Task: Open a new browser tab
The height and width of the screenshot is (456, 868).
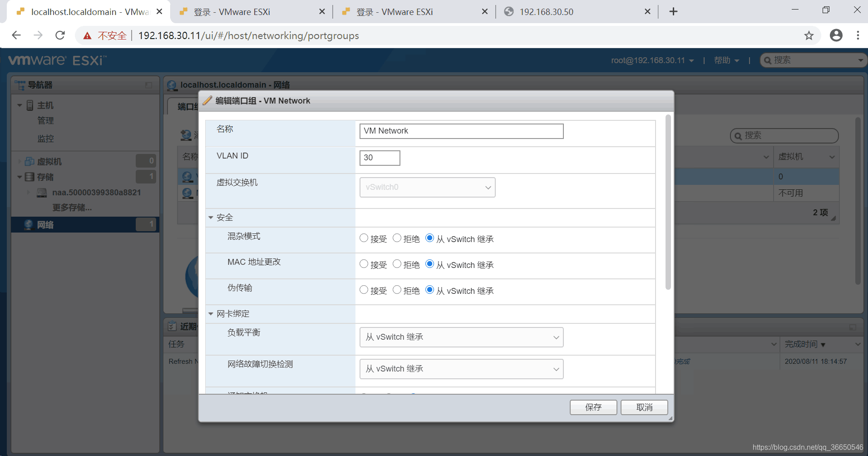Action: [x=673, y=12]
